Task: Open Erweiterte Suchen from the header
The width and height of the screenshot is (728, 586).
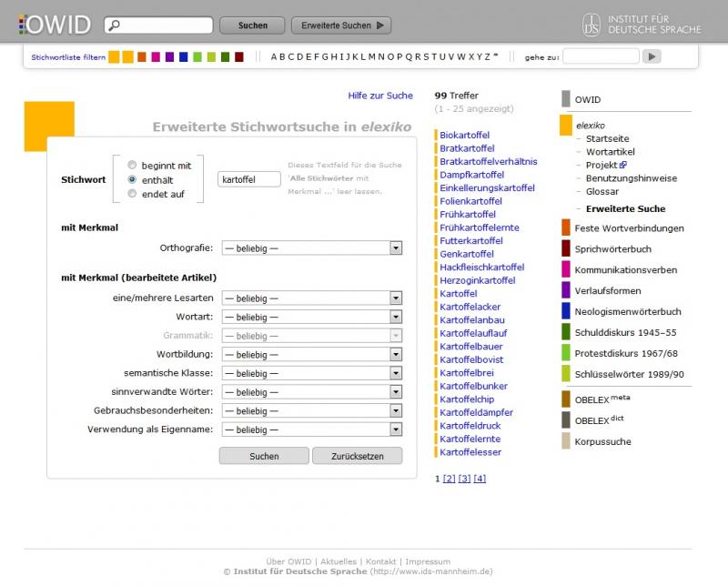Action: [x=341, y=25]
